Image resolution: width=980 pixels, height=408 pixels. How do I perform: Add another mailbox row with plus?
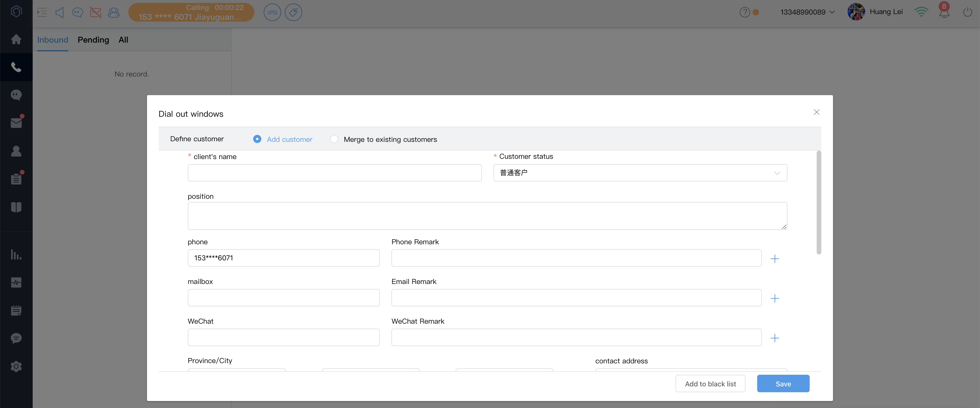[x=775, y=298]
